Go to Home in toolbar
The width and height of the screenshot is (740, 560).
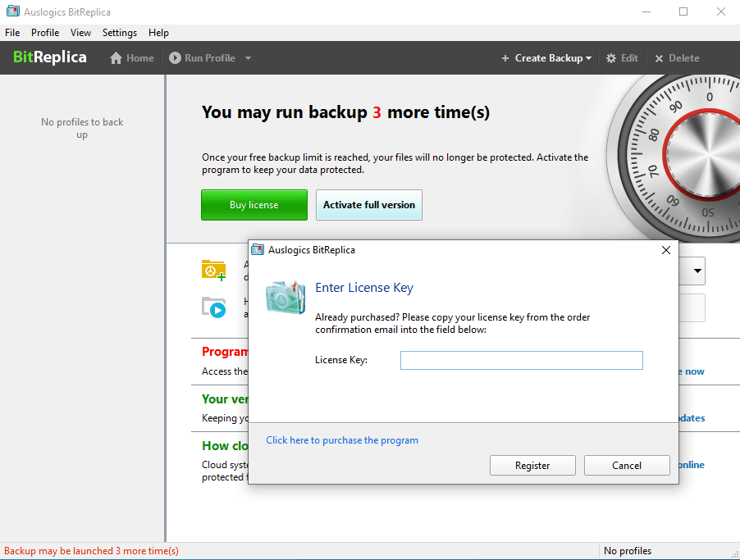[x=131, y=58]
